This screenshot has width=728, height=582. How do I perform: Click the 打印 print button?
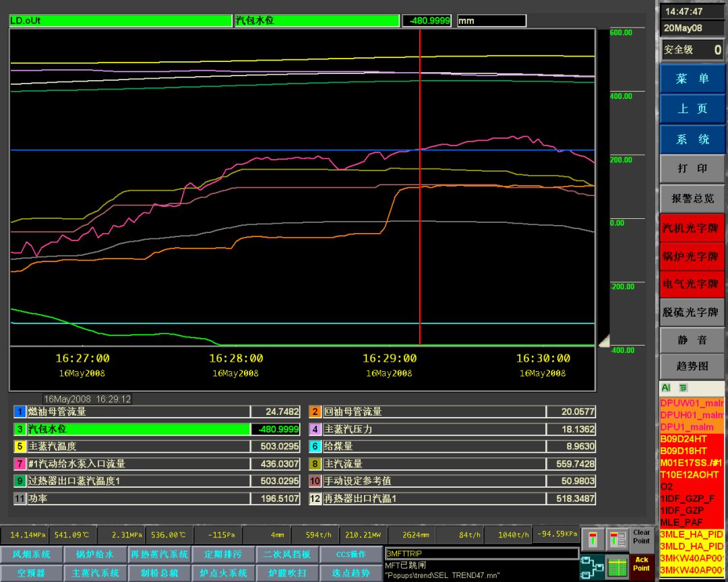point(692,168)
